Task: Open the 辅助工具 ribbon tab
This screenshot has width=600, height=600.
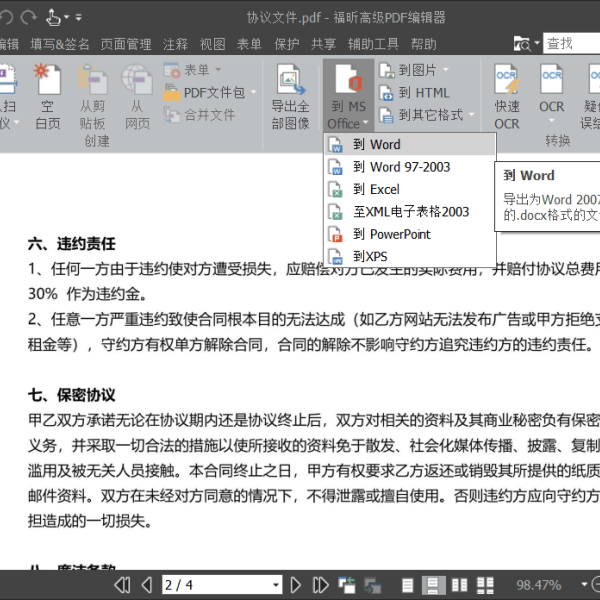Action: click(x=373, y=44)
